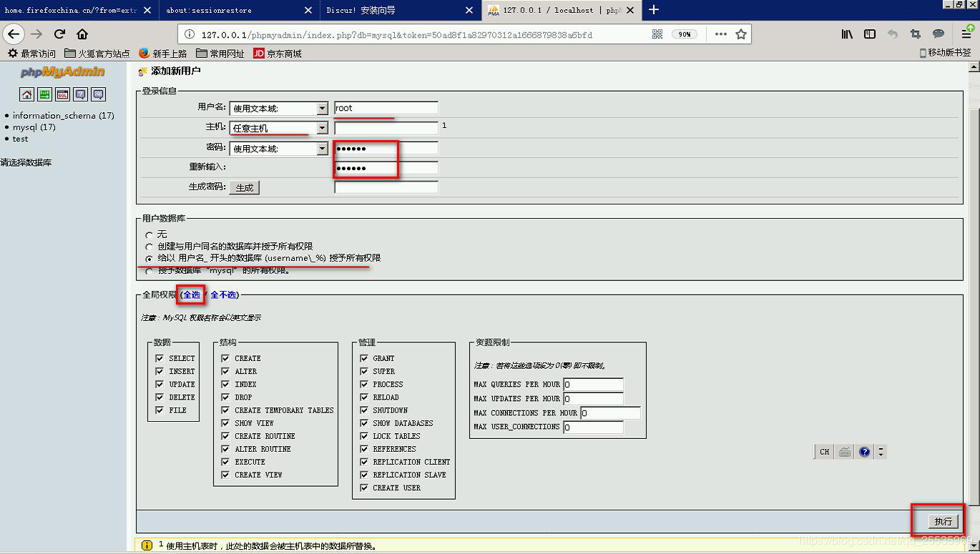
Task: Switch to the home.firefoxchina.cn tab
Action: click(79, 10)
